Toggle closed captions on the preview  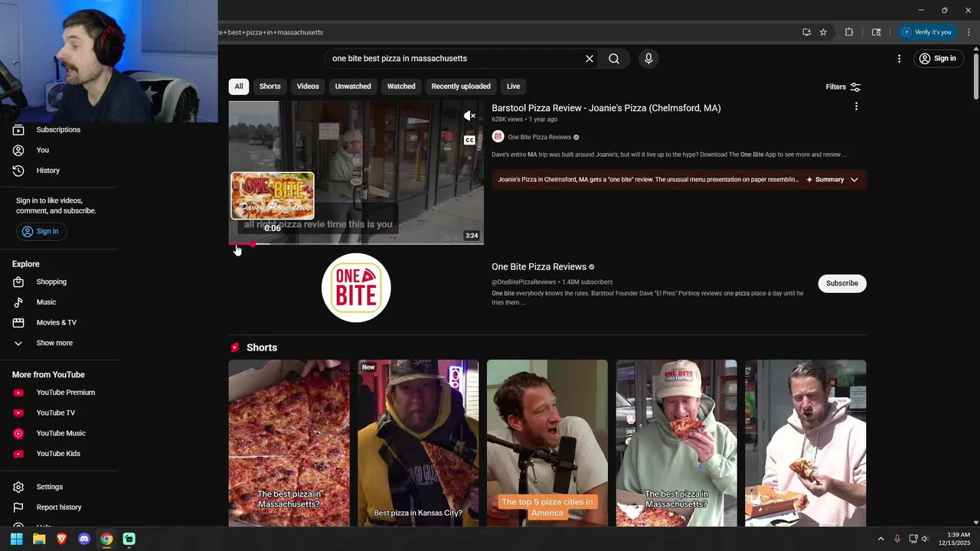click(469, 140)
